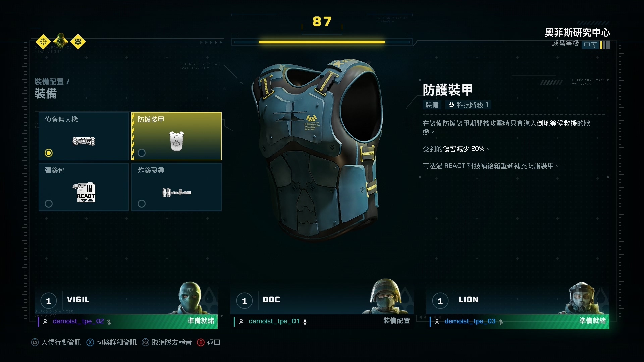Click microphone icon beside demoist_tpe_01

tap(305, 322)
